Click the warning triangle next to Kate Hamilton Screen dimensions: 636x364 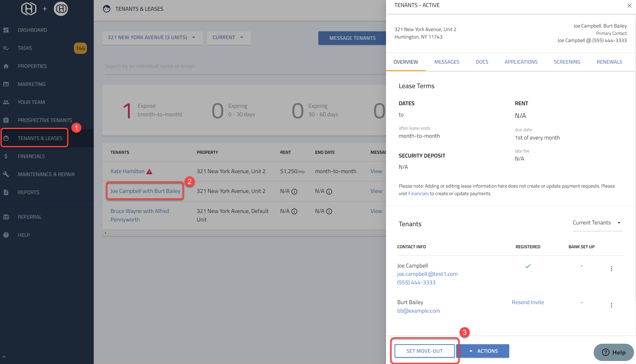[x=149, y=172]
